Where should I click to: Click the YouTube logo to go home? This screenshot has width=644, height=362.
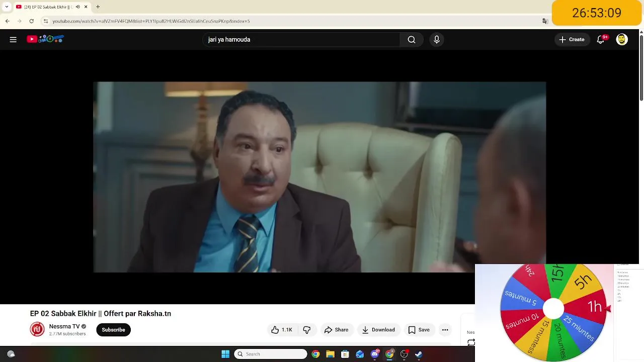click(45, 39)
